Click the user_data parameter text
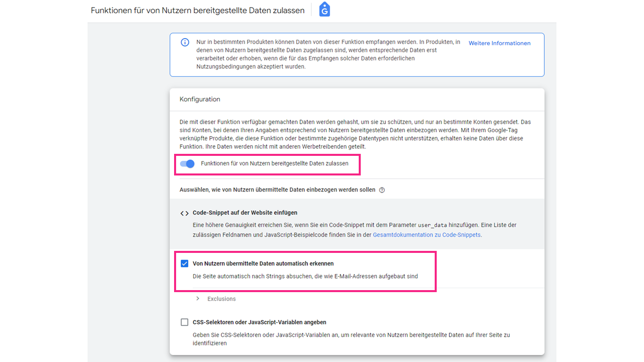Image resolution: width=644 pixels, height=362 pixels. (433, 225)
